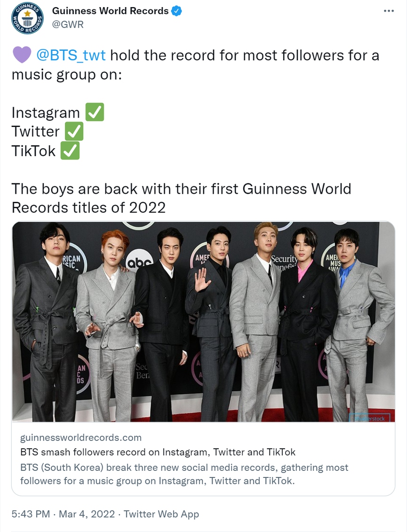Click the Twitter Web App source label
The image size is (407, 532).
161,514
